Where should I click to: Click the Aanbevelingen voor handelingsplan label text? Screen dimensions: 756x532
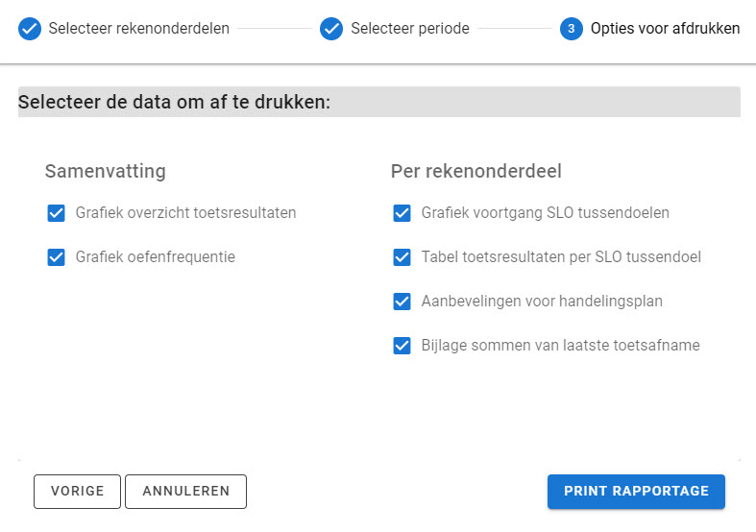pyautogui.click(x=542, y=302)
